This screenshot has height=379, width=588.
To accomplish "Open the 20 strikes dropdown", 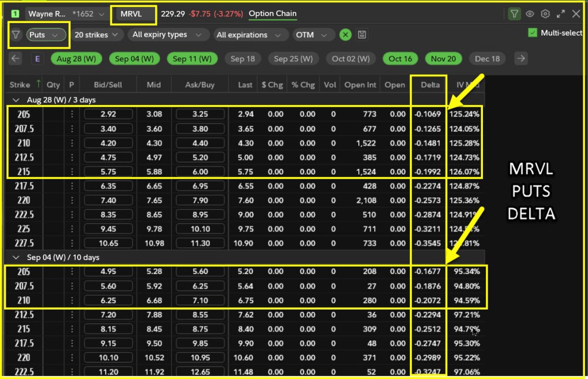I will [96, 35].
